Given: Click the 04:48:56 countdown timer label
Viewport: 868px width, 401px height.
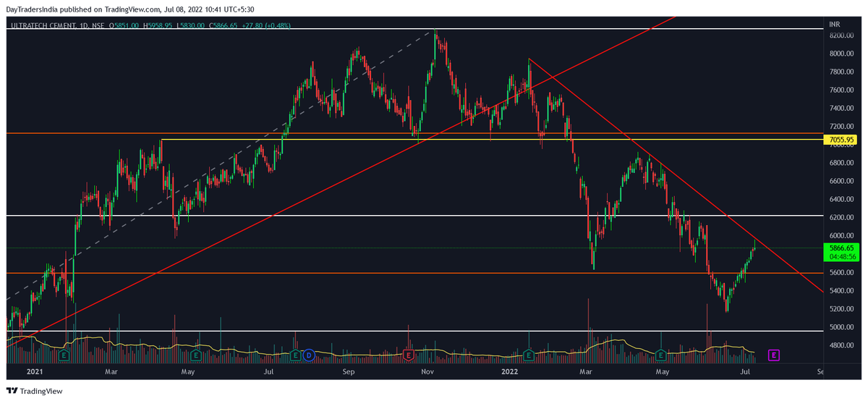Looking at the screenshot, I should (843, 256).
